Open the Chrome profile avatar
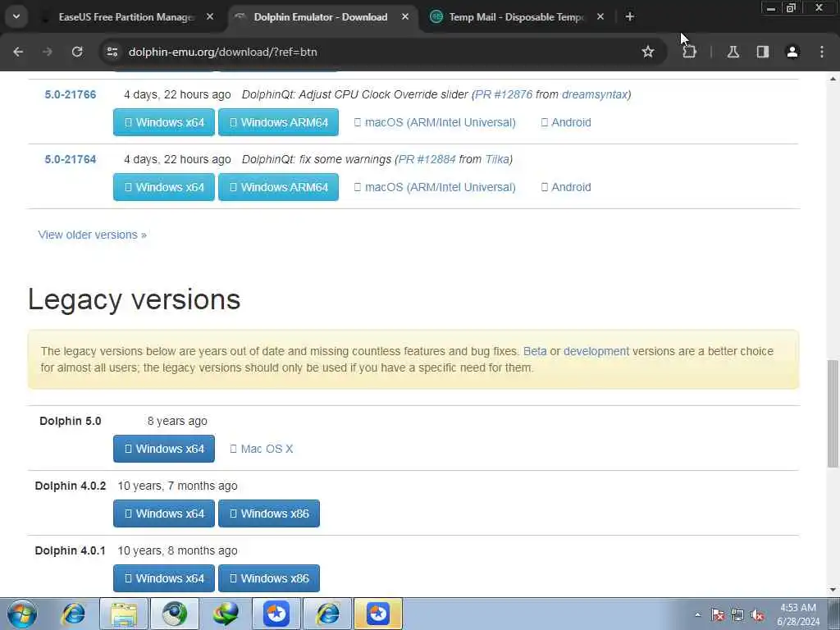Screen dimensions: 840x630 pos(792,52)
